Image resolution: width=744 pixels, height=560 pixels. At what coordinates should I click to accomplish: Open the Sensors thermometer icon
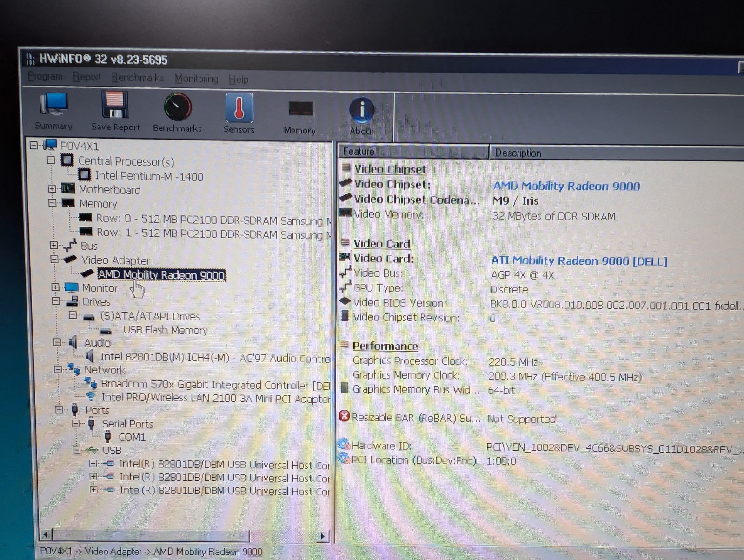(x=239, y=107)
